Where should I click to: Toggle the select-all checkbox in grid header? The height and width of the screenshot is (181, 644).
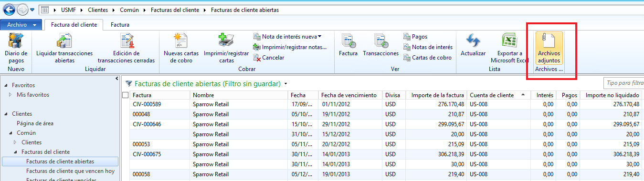click(x=126, y=95)
